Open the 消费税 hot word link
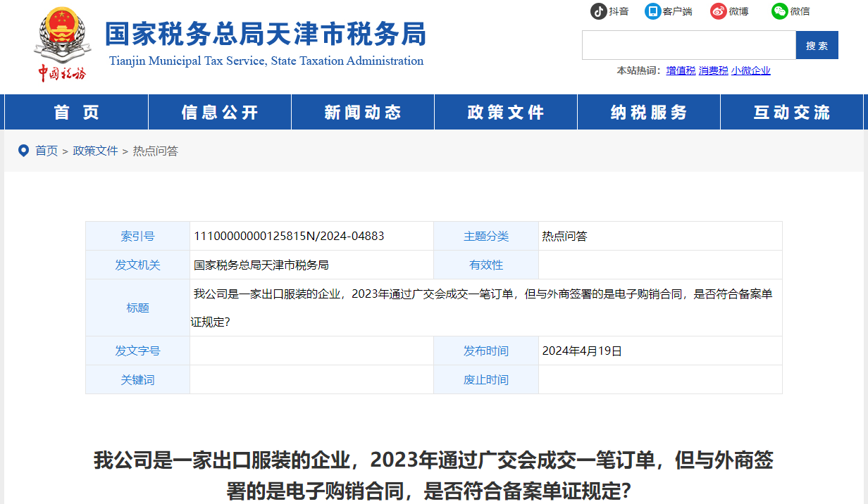The image size is (868, 504). (x=715, y=70)
